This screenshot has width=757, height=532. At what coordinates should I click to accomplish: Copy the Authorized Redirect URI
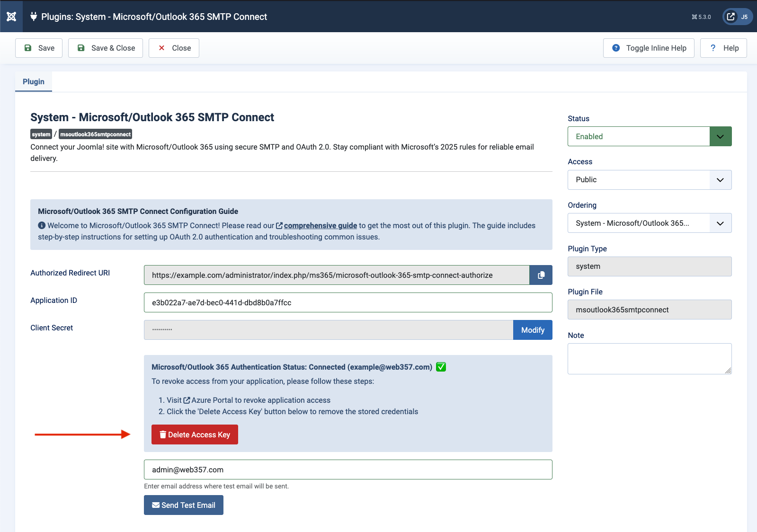pos(541,275)
